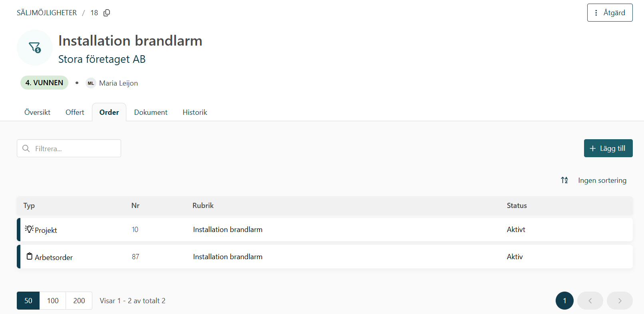
Task: Go to previous page arrow
Action: (x=590, y=301)
